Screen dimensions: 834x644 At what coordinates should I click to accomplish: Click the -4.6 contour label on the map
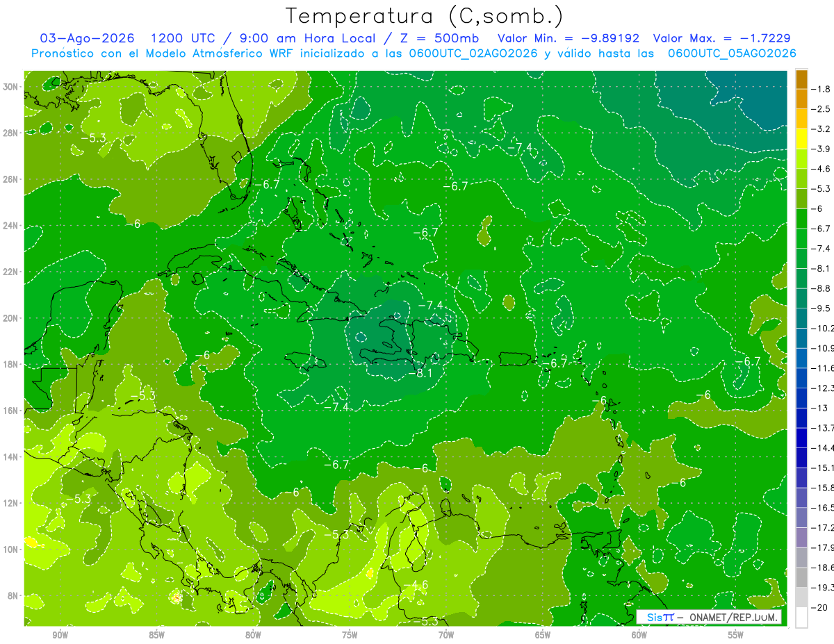pyautogui.click(x=416, y=585)
